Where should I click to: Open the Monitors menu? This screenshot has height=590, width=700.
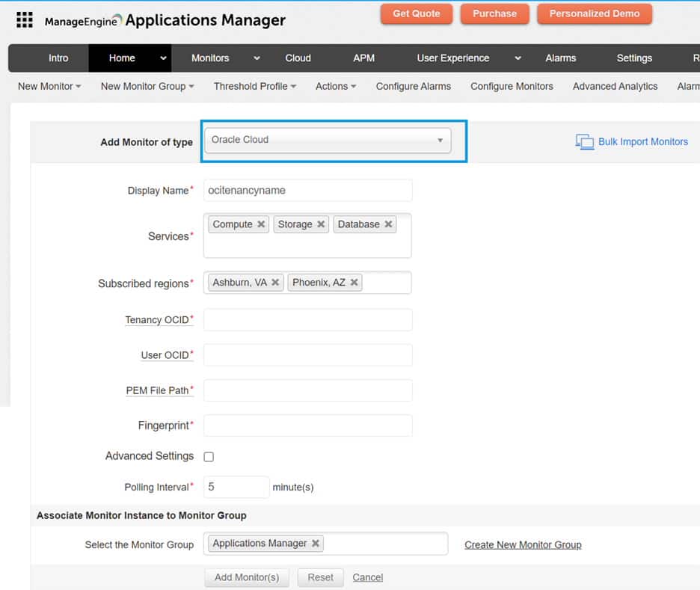(x=210, y=58)
